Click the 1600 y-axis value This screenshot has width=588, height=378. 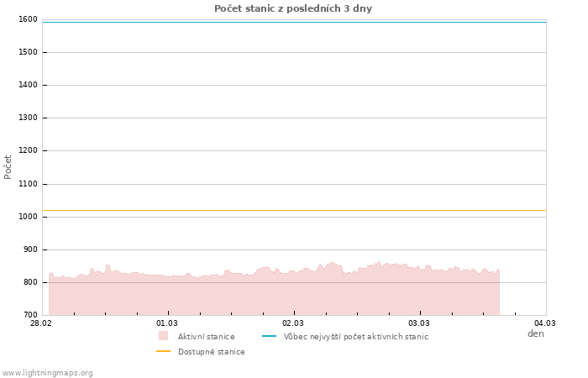click(27, 19)
